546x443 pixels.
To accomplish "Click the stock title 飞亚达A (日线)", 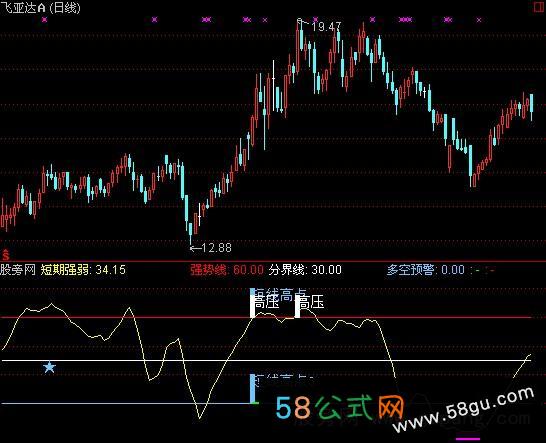I will 40,7.
